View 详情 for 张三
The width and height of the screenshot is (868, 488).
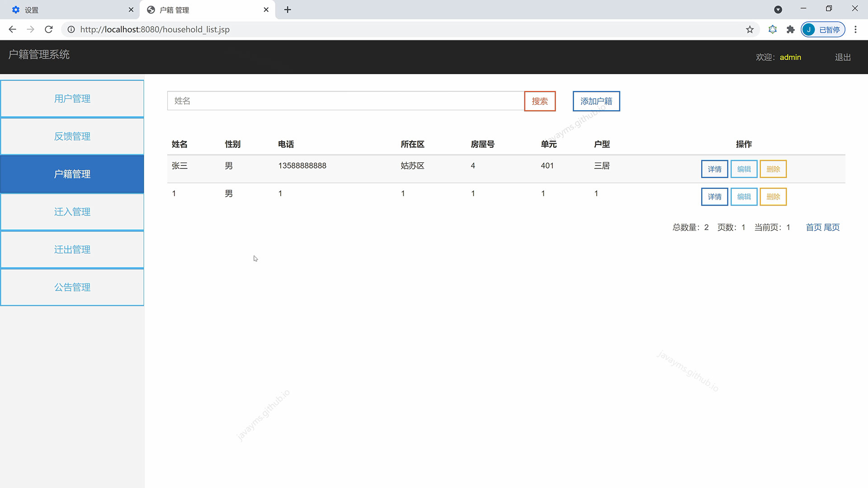click(714, 169)
